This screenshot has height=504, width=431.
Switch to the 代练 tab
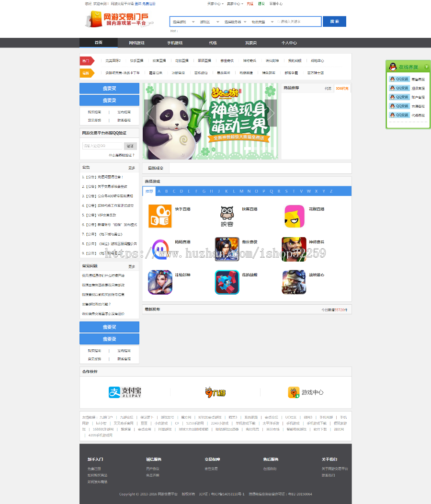coord(213,43)
